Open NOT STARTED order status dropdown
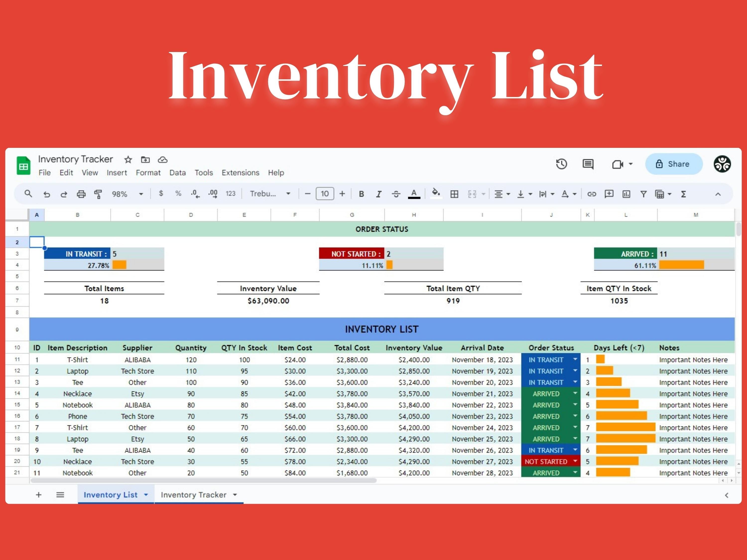This screenshot has width=747, height=560. tap(575, 461)
